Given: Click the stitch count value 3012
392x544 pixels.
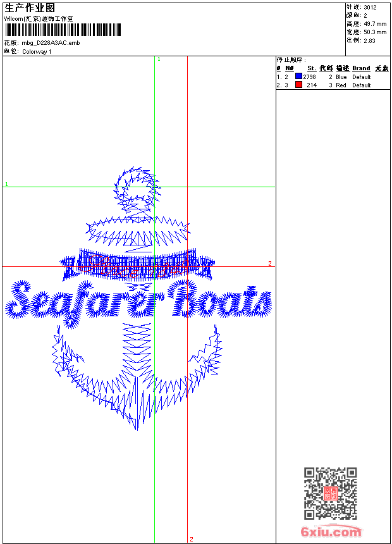Looking at the screenshot, I should click(370, 8).
